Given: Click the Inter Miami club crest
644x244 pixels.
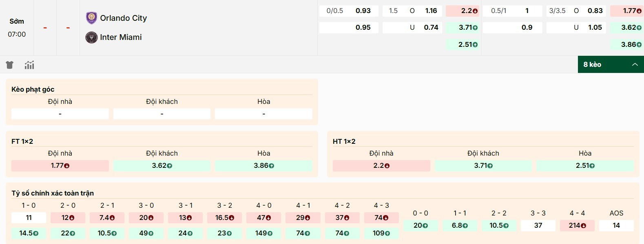Looking at the screenshot, I should (91, 37).
